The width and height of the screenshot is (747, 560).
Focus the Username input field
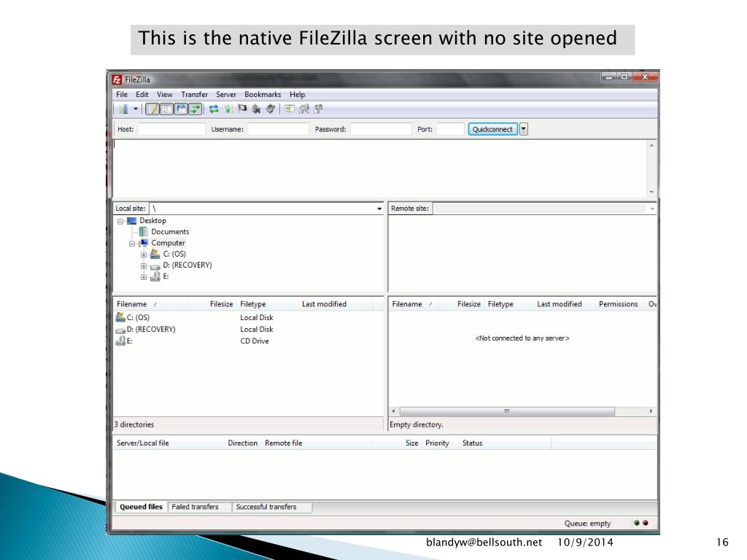point(278,129)
